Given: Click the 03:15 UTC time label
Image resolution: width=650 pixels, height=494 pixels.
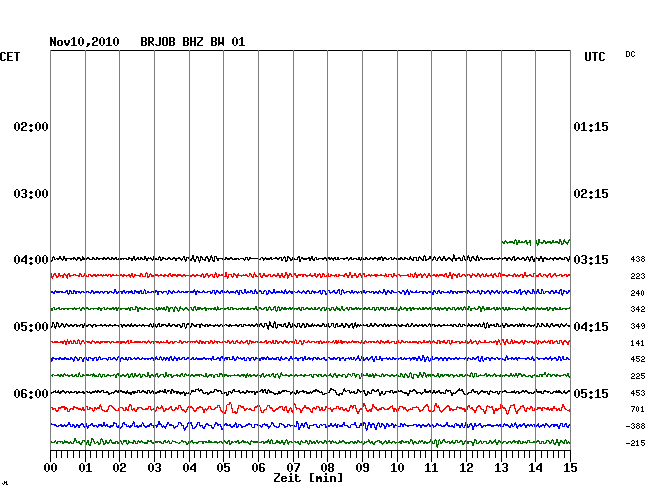Looking at the screenshot, I should click(591, 260).
